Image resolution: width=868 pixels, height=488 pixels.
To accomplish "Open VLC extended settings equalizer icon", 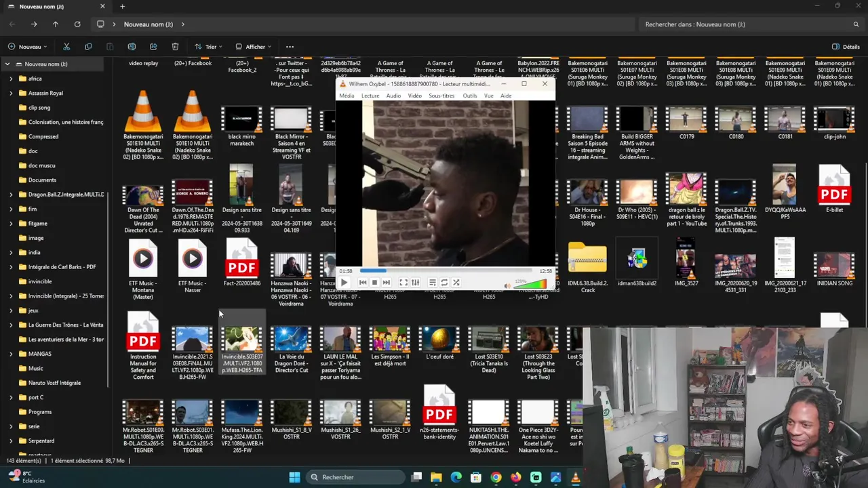I will pyautogui.click(x=415, y=283).
